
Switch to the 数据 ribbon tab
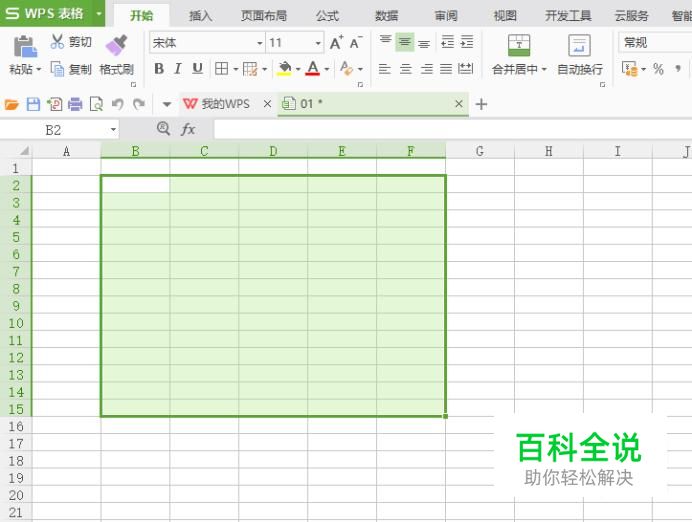click(x=387, y=16)
